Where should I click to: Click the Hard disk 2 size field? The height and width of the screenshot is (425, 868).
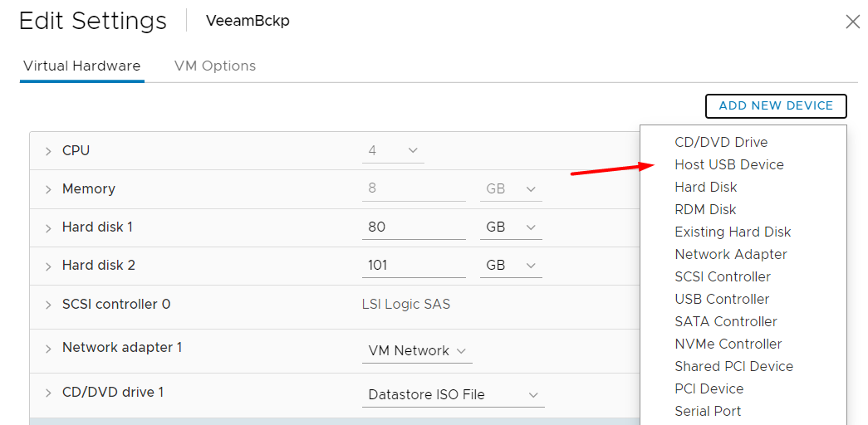(413, 266)
